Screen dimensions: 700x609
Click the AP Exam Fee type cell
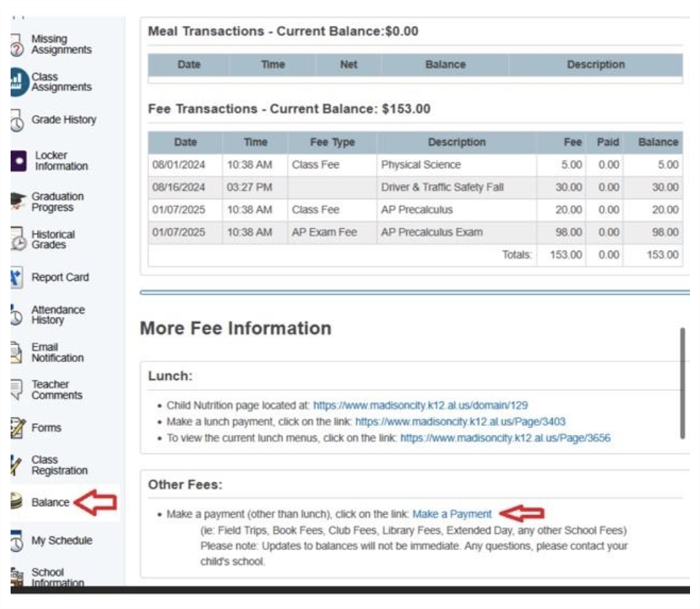pyautogui.click(x=332, y=232)
